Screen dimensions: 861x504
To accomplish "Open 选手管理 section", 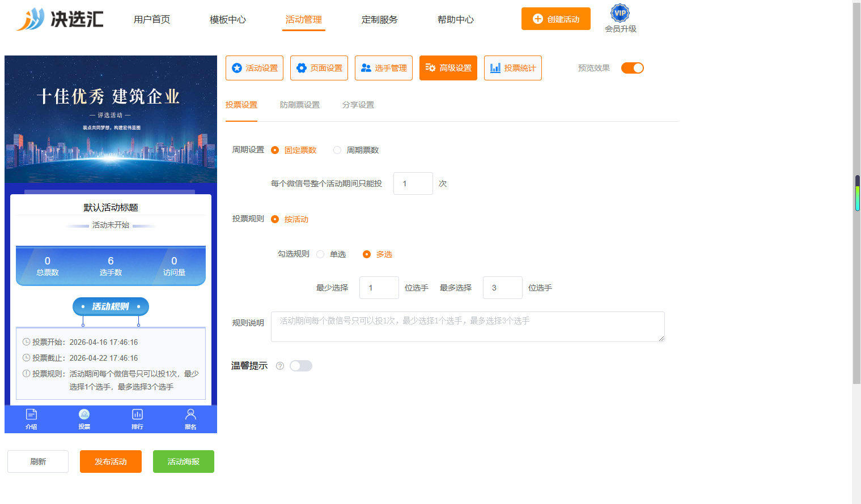I will 384,68.
